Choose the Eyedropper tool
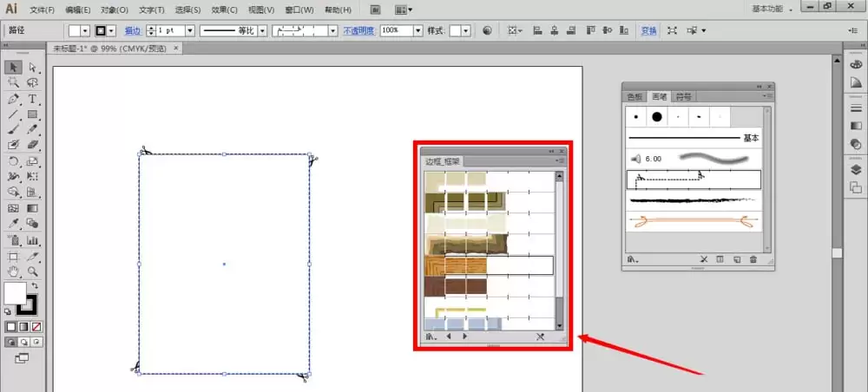The height and width of the screenshot is (392, 868). [14, 224]
